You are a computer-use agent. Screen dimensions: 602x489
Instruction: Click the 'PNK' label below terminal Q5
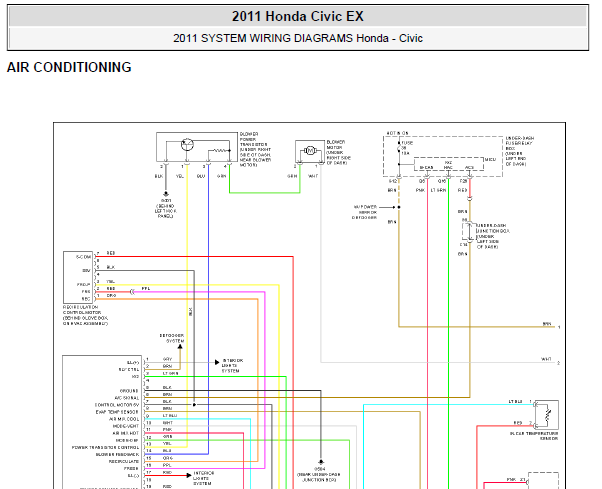pyautogui.click(x=421, y=190)
